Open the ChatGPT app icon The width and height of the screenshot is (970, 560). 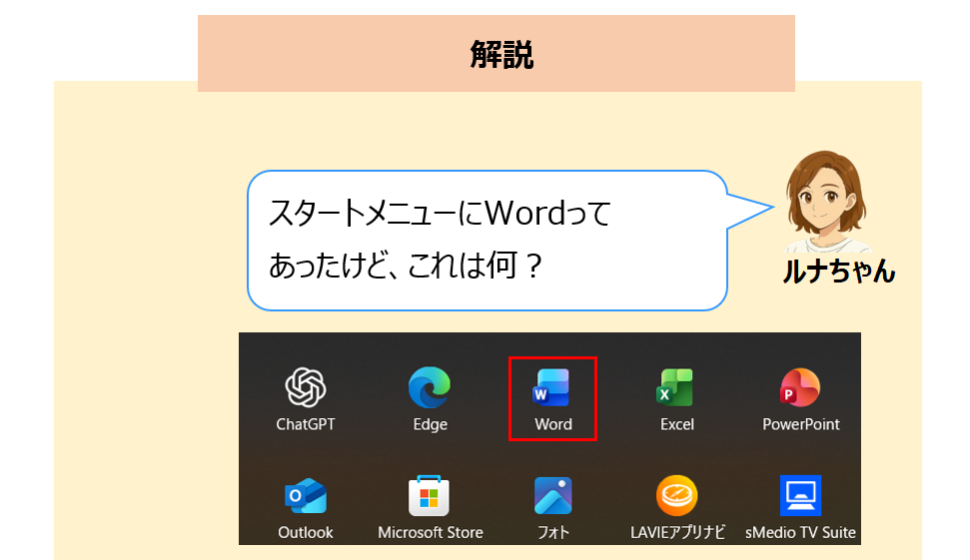[306, 387]
